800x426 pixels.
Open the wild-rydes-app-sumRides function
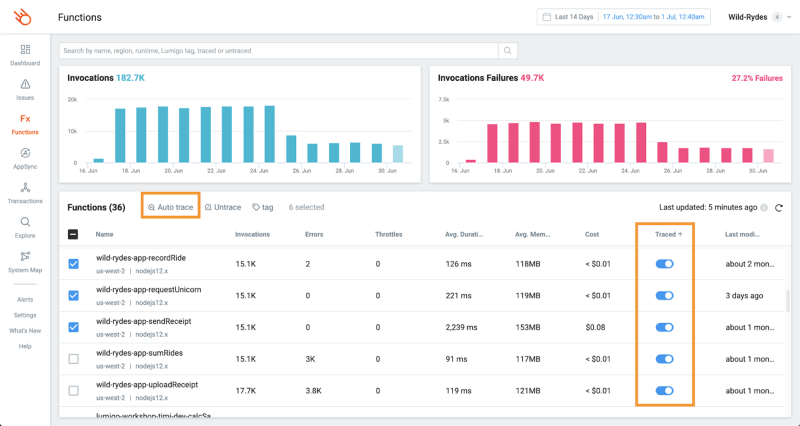coord(139,353)
